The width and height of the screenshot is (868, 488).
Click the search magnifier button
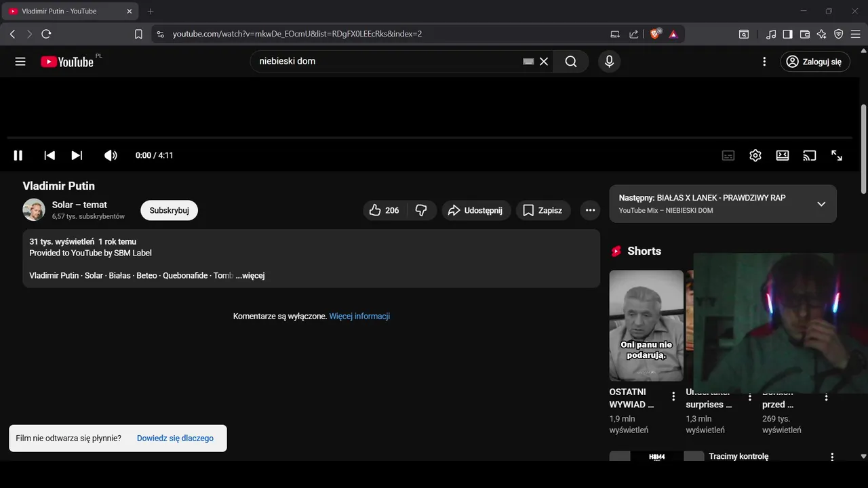571,62
